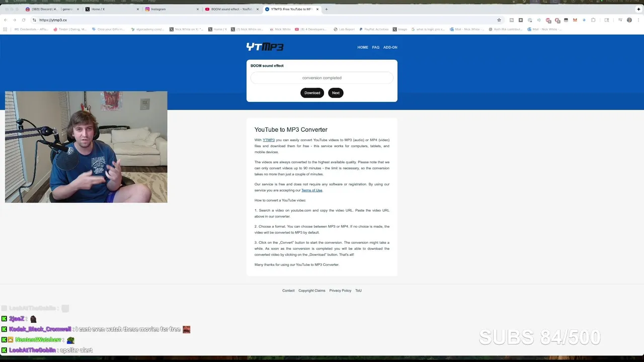Click the MetaMask fox extension icon

pyautogui.click(x=575, y=20)
